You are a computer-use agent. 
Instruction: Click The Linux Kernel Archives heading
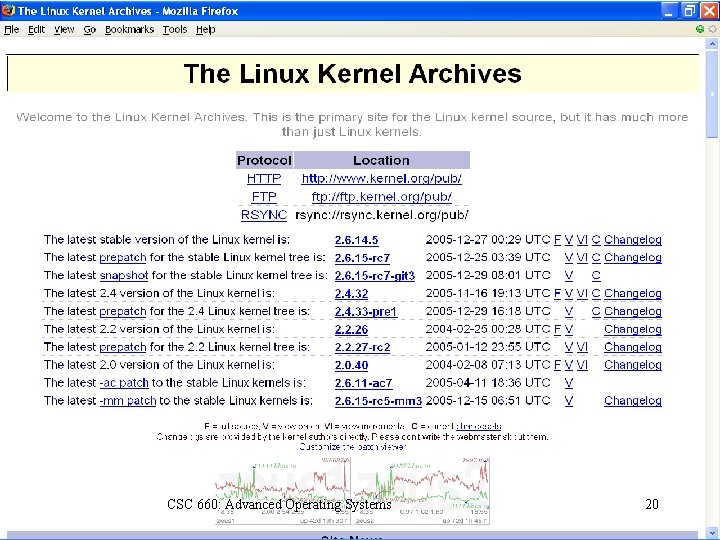(353, 73)
